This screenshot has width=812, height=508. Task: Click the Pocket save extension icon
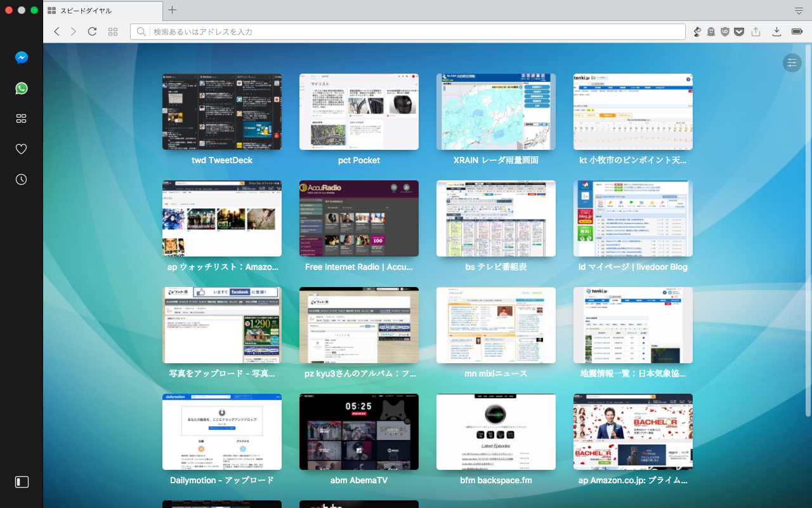pos(739,32)
